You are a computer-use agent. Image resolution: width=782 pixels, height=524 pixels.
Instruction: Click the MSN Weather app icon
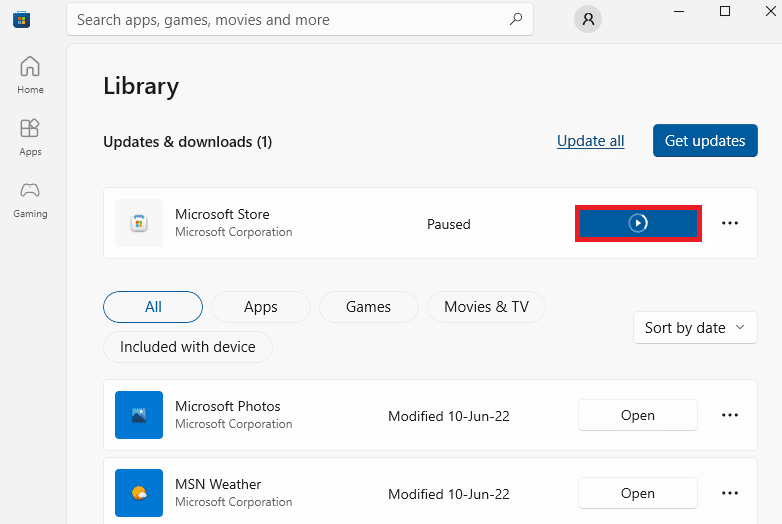pos(139,493)
